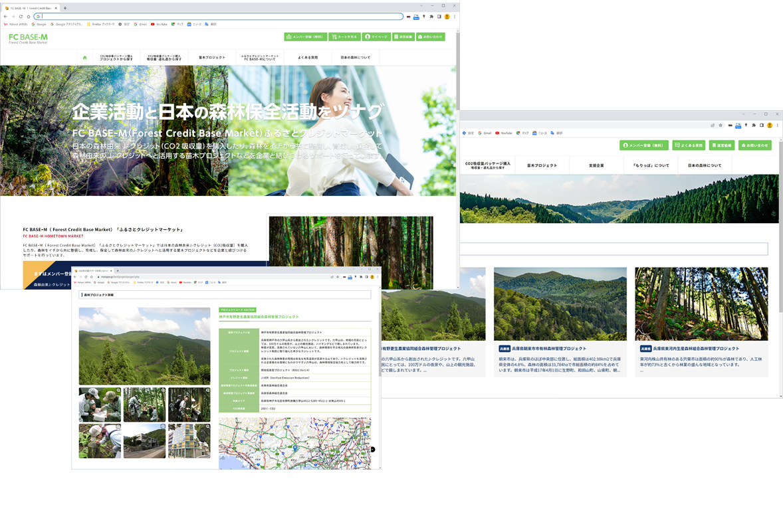This screenshot has height=532, width=783.
Task: Click the browser back arrow in top window
Action: (x=6, y=17)
